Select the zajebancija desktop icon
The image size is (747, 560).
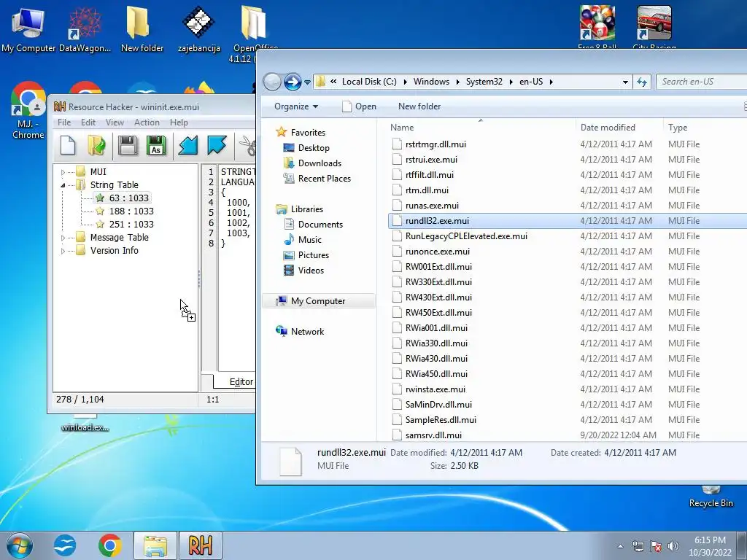[x=198, y=29]
